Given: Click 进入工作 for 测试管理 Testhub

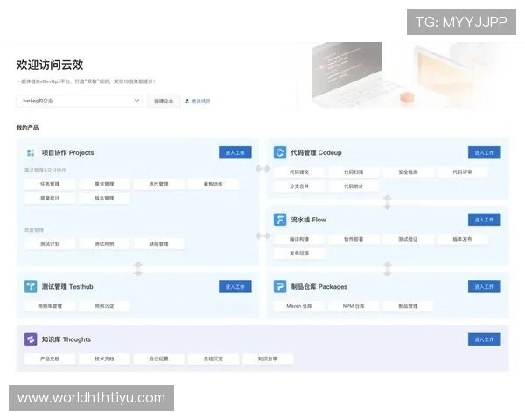Looking at the screenshot, I should point(235,287).
